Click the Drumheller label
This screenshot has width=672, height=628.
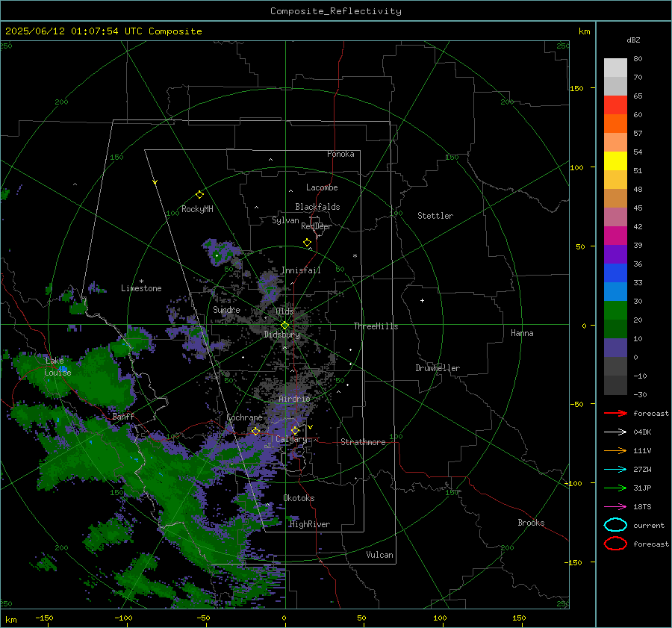438,368
